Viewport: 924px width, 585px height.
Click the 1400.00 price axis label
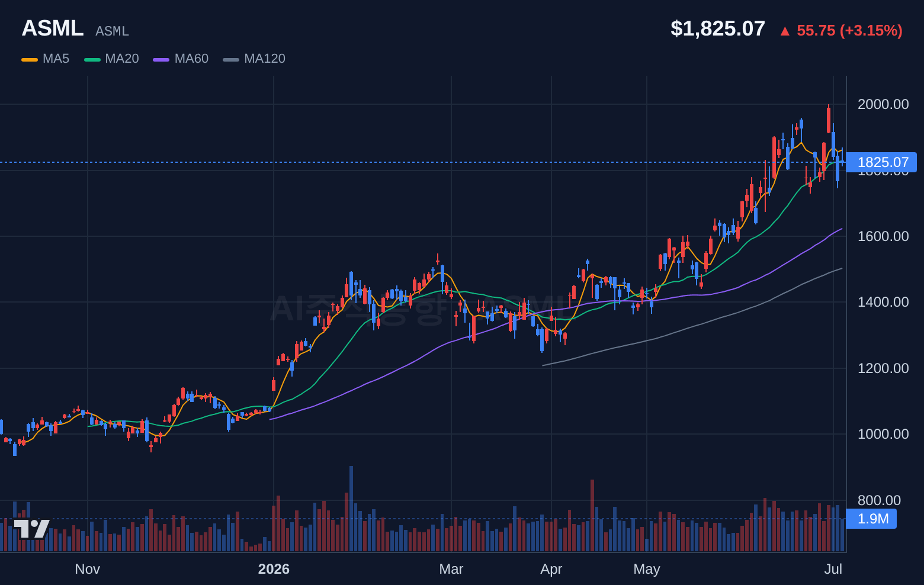click(883, 302)
